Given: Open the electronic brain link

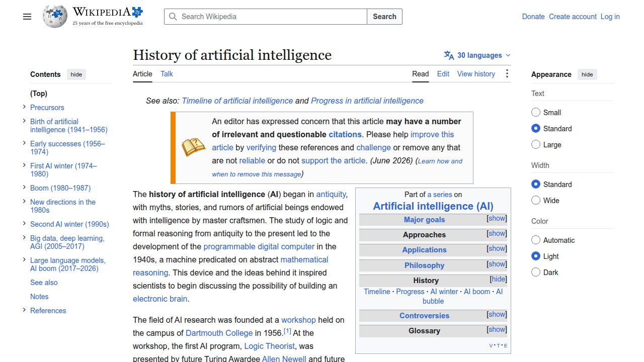Looking at the screenshot, I should point(160,299).
